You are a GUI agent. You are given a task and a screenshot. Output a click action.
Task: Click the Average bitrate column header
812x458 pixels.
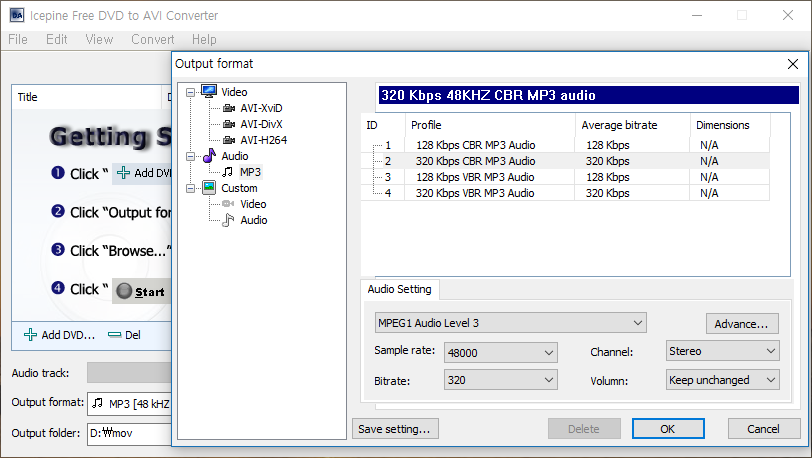point(632,125)
